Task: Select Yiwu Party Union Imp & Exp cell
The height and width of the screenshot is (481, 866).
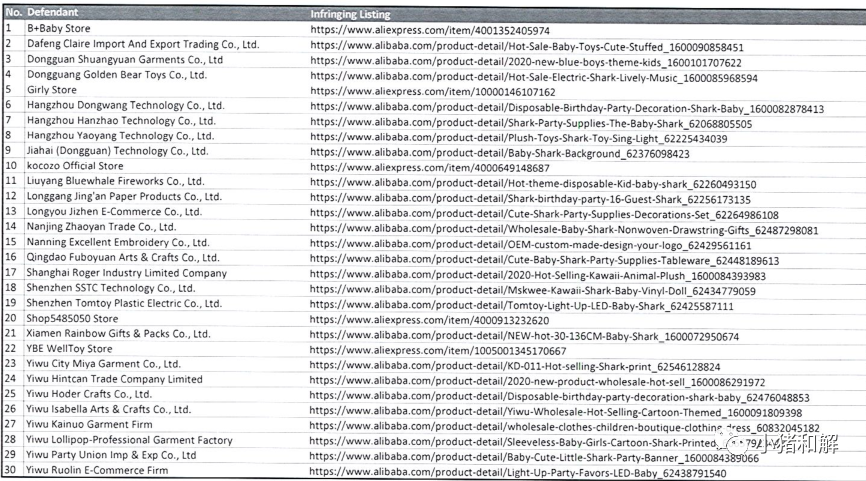Action: (x=112, y=455)
